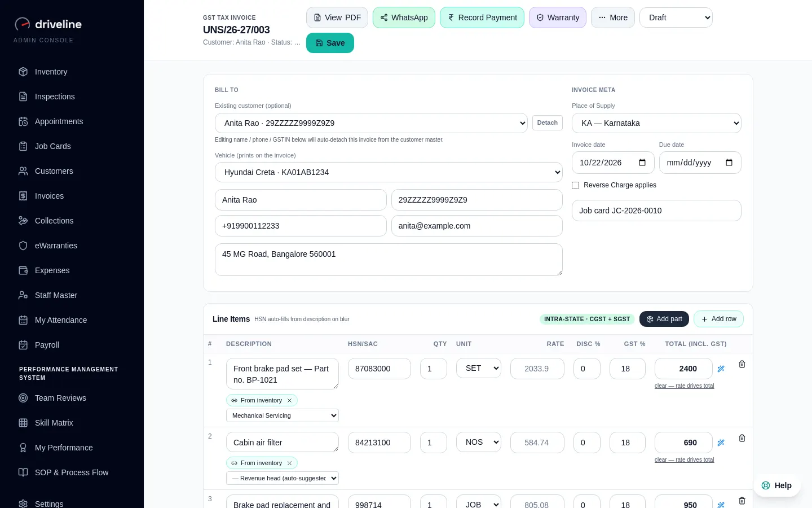Viewport: 812px width, 508px height.
Task: Open Revenue head auto-suggested dropdown
Action: 283,478
